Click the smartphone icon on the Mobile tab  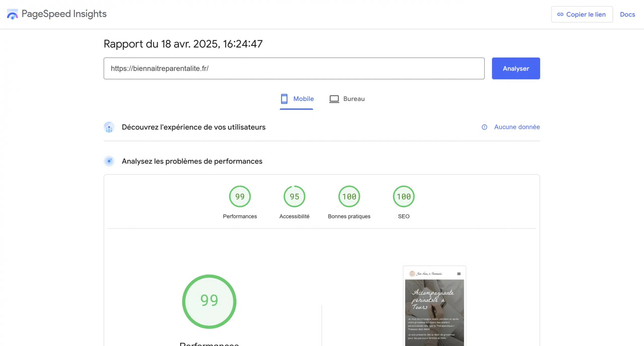pos(284,99)
